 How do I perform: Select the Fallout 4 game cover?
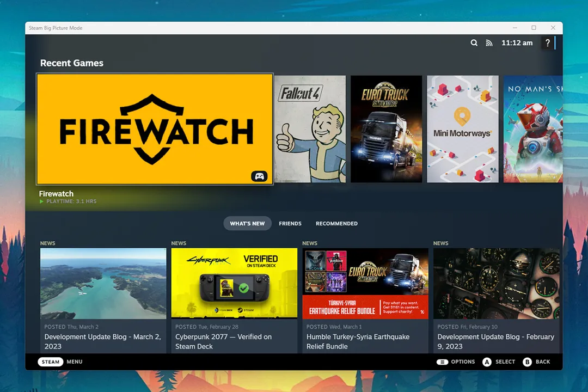[310, 129]
